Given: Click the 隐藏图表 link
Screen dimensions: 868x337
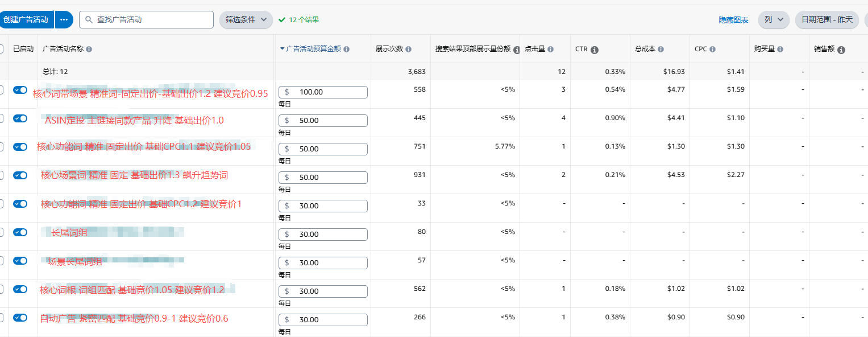Looking at the screenshot, I should tap(733, 20).
